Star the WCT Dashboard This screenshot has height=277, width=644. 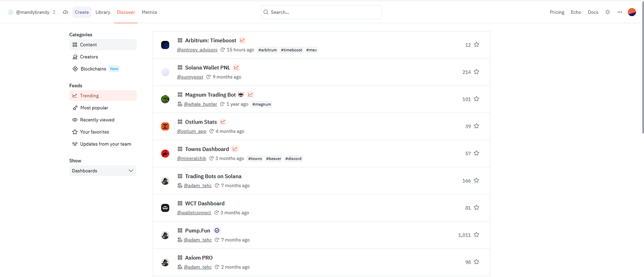(476, 207)
